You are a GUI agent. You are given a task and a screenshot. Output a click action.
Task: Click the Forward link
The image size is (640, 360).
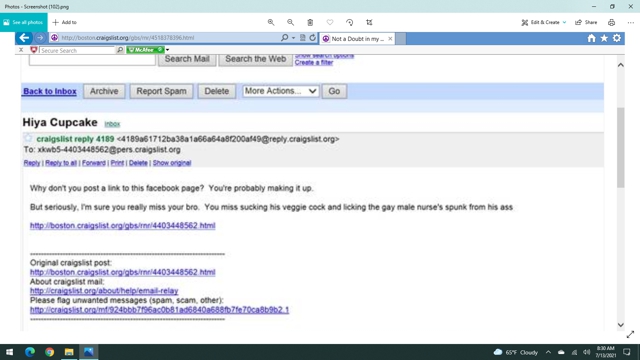[x=93, y=163]
